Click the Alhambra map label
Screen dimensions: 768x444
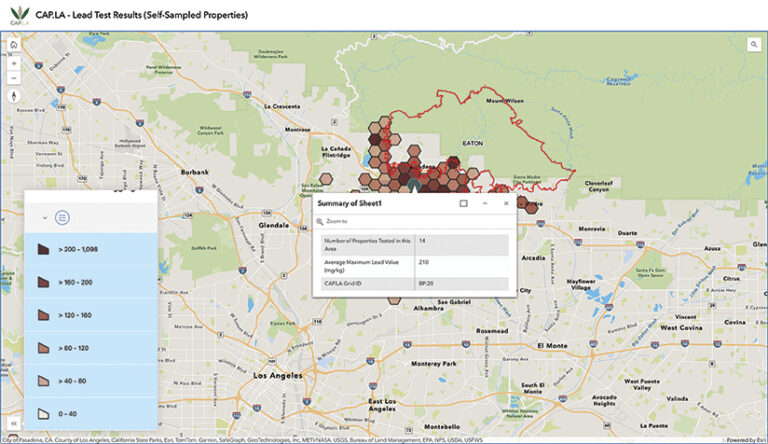429,308
